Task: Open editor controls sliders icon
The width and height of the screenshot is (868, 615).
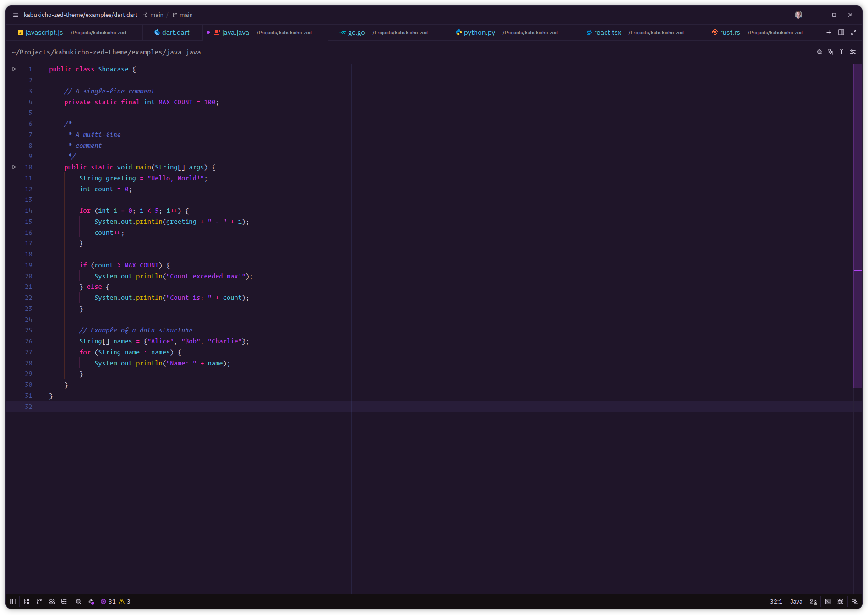Action: [852, 52]
